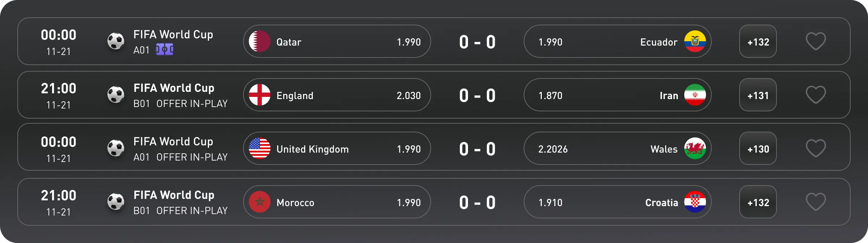Click the soccer ball icon for Qatar match
Image resolution: width=868 pixels, height=243 pixels.
(116, 40)
